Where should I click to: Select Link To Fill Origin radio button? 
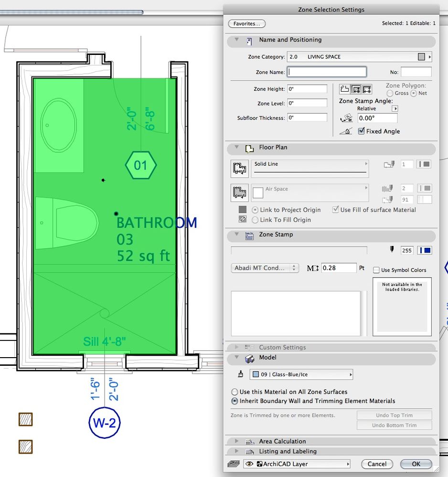tap(255, 220)
